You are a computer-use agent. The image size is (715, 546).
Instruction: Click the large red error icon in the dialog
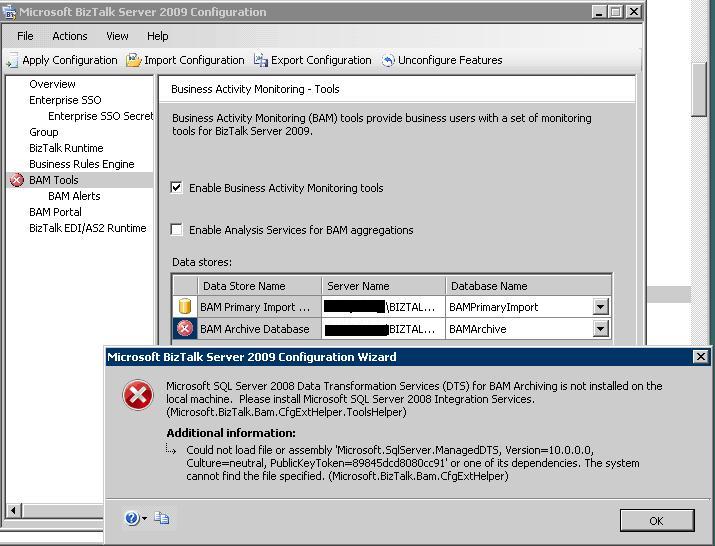click(x=138, y=395)
